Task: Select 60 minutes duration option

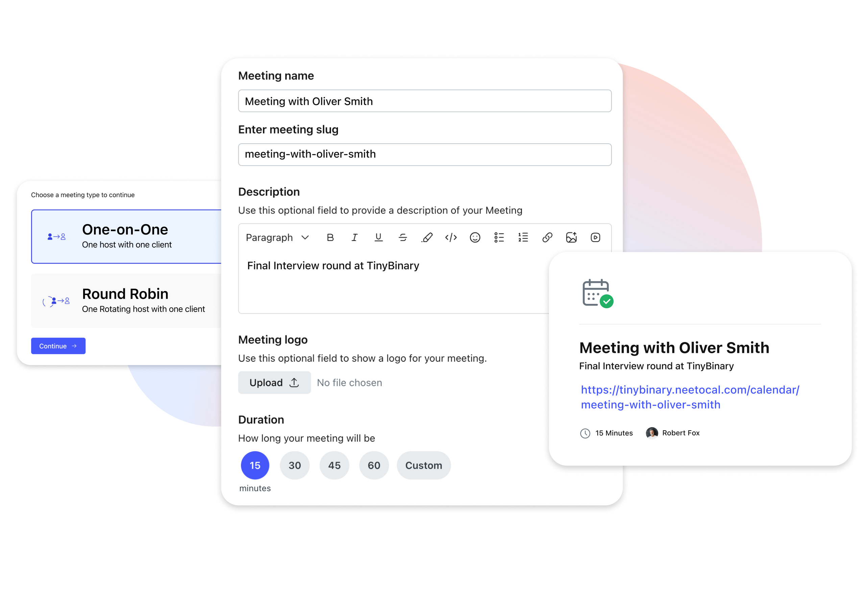Action: pyautogui.click(x=374, y=465)
